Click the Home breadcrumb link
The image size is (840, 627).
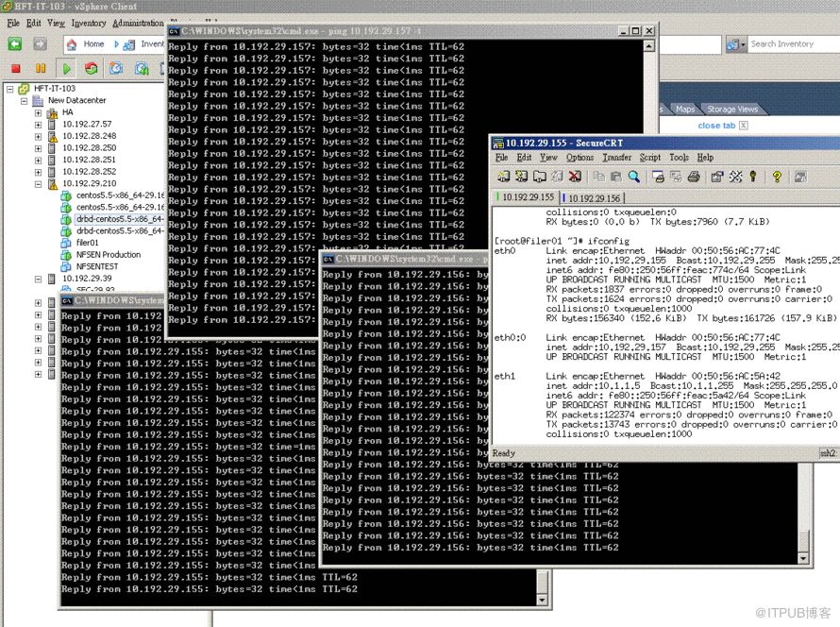click(93, 44)
